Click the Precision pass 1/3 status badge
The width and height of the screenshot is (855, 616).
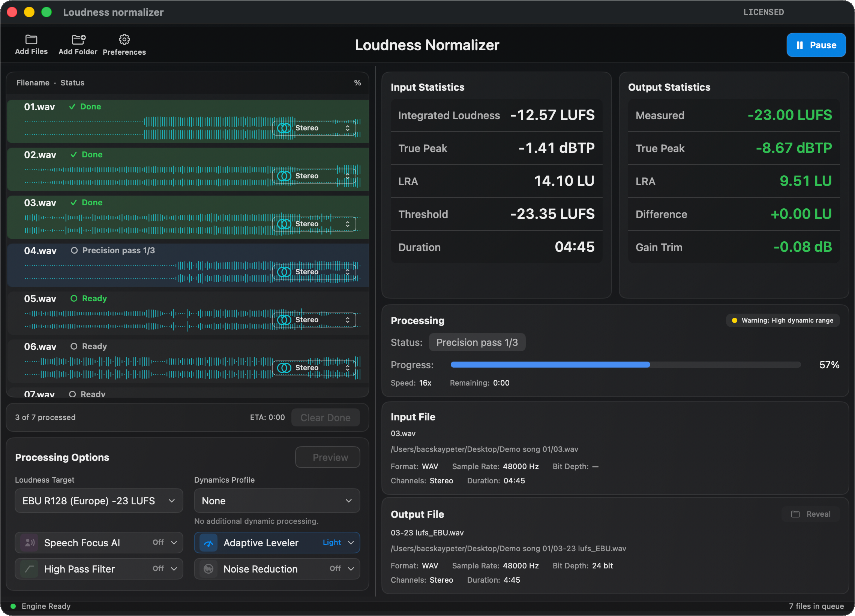477,342
